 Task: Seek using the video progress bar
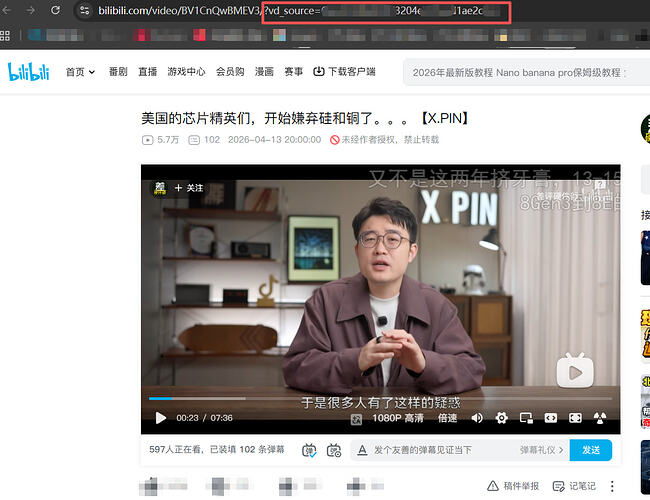coord(380,398)
